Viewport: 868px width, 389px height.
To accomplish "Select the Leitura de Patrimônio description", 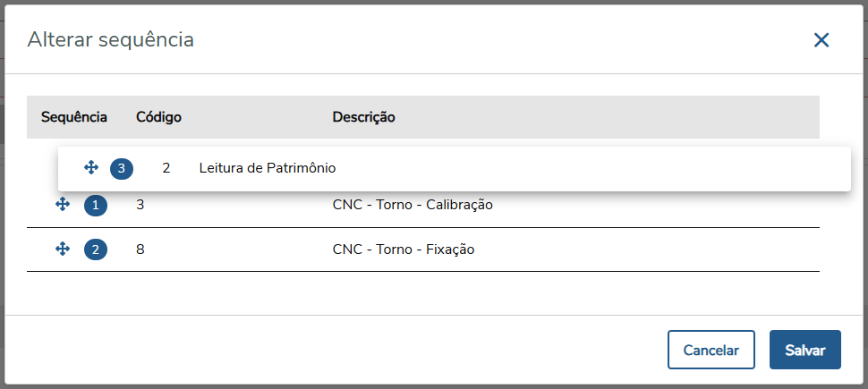I will [x=268, y=167].
